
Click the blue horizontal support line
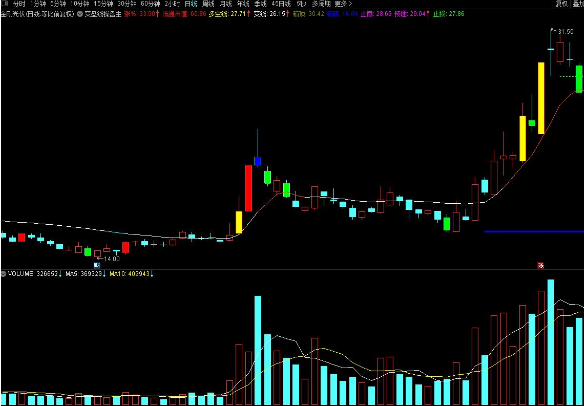[x=534, y=232]
